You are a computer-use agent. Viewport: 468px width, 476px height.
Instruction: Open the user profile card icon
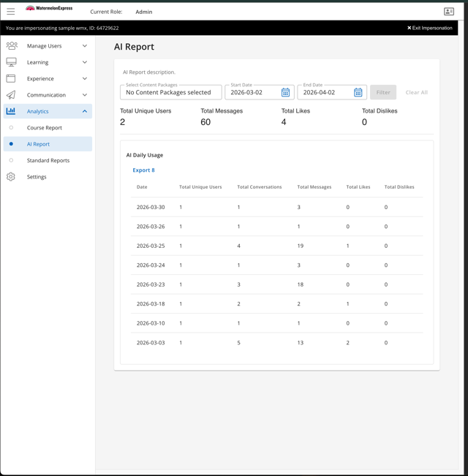[x=449, y=12]
